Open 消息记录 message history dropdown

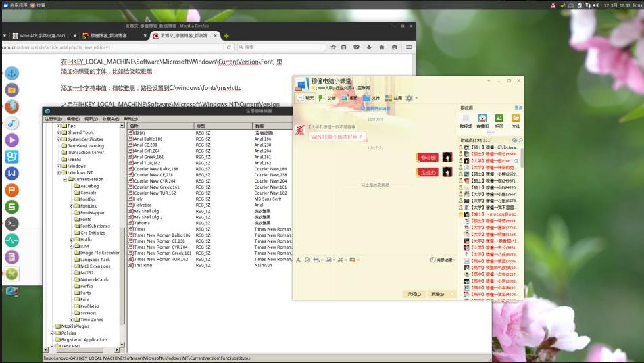tap(443, 260)
